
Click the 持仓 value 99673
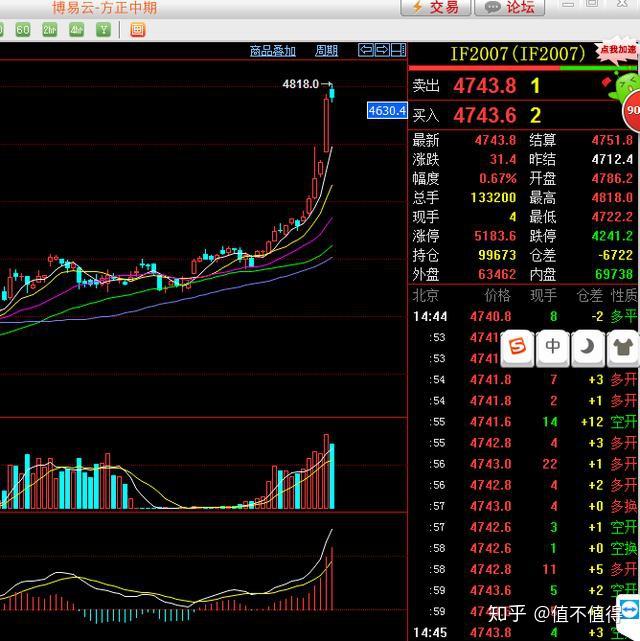pyautogui.click(x=497, y=255)
